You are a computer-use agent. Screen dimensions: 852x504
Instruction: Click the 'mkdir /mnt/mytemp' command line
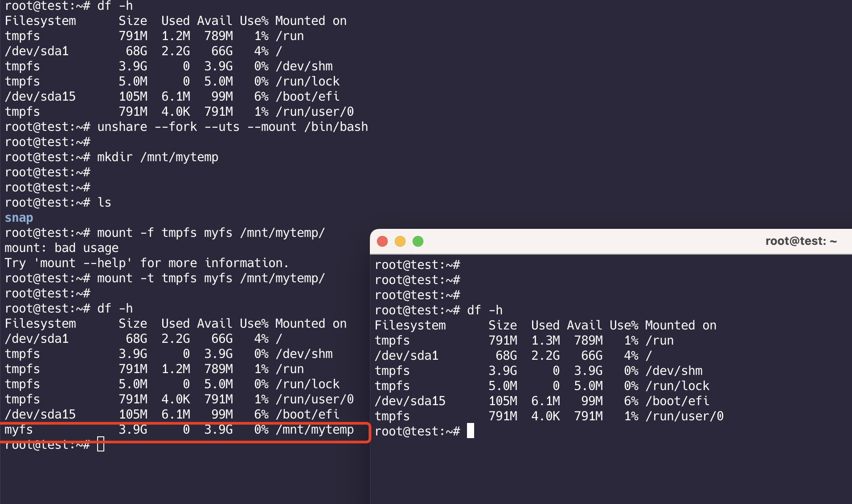tap(157, 157)
